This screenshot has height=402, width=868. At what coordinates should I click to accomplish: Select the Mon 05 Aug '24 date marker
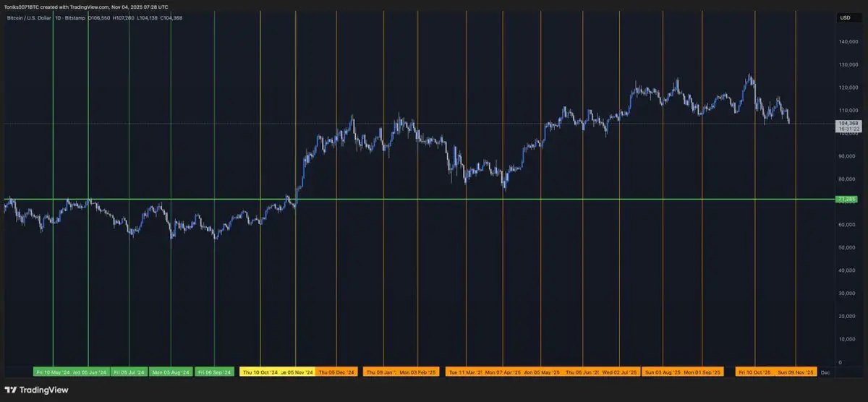tap(170, 372)
